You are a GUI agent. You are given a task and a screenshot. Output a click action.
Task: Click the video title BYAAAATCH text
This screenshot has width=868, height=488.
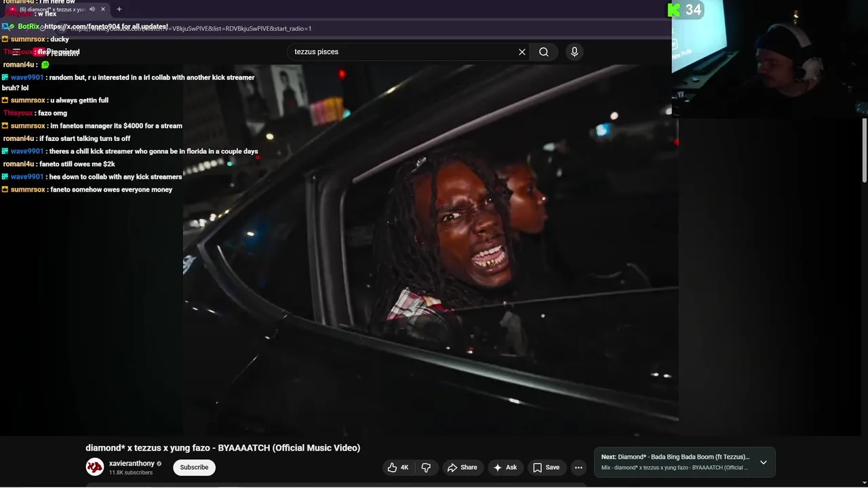(222, 448)
